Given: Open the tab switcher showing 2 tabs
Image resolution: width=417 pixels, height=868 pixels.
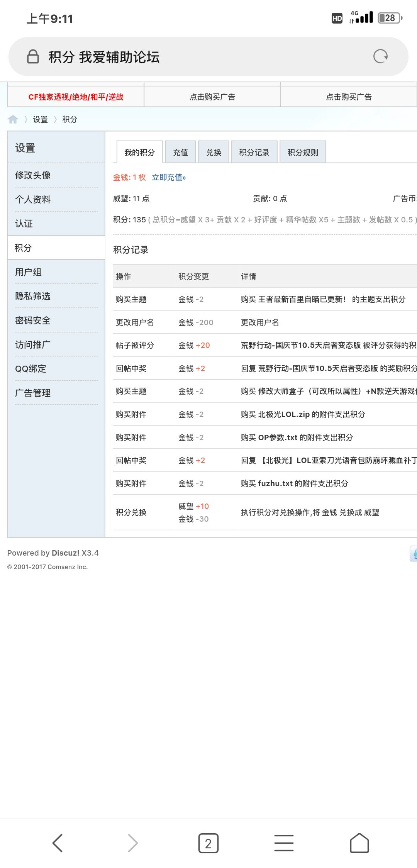Looking at the screenshot, I should point(208,843).
